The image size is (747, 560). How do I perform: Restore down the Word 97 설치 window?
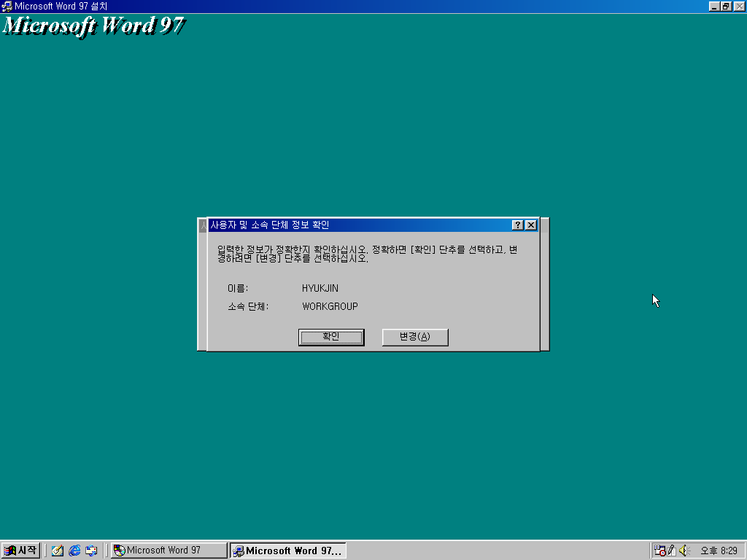click(x=726, y=7)
